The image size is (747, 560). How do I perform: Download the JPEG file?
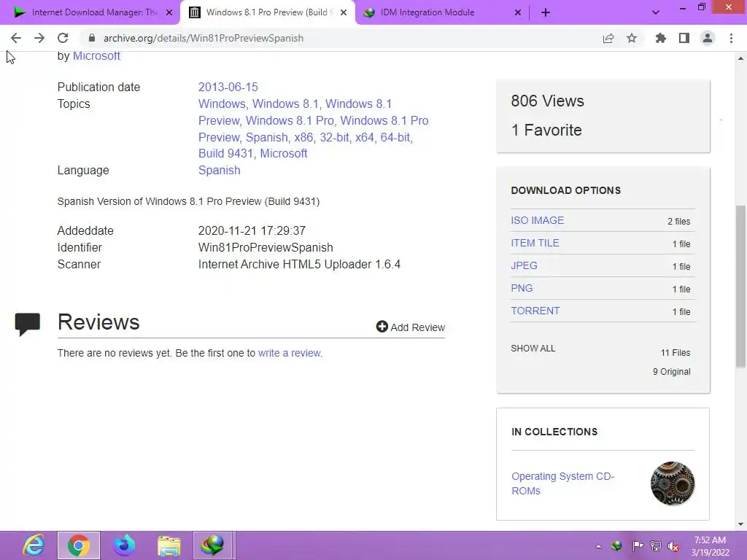[524, 265]
